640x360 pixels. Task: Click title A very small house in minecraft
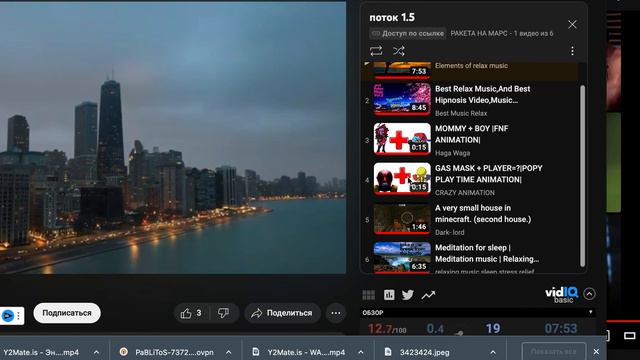coord(483,213)
